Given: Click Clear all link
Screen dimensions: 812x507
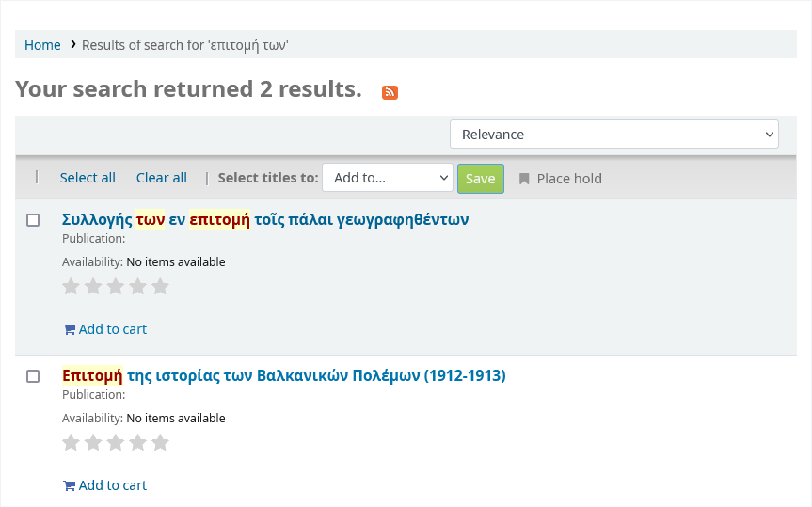Looking at the screenshot, I should (162, 178).
